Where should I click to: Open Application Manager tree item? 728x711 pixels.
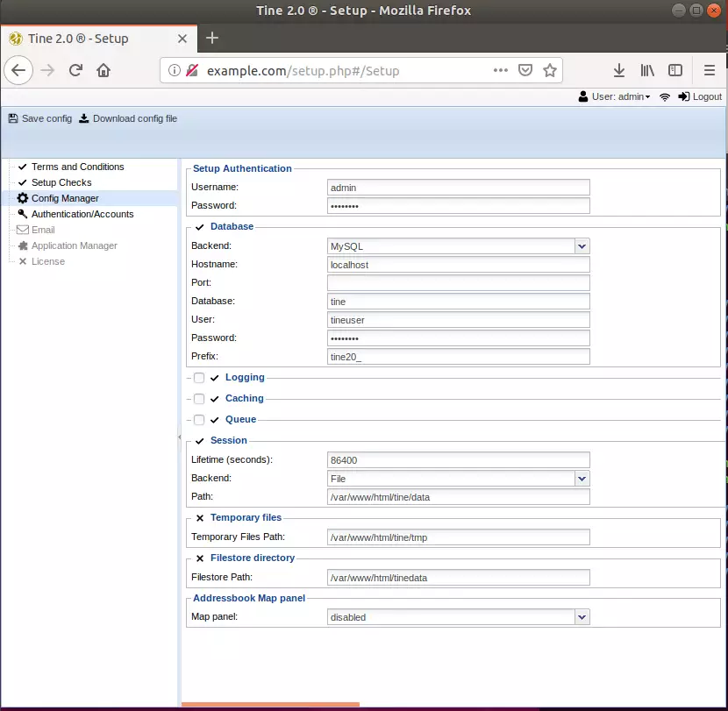[x=75, y=245]
